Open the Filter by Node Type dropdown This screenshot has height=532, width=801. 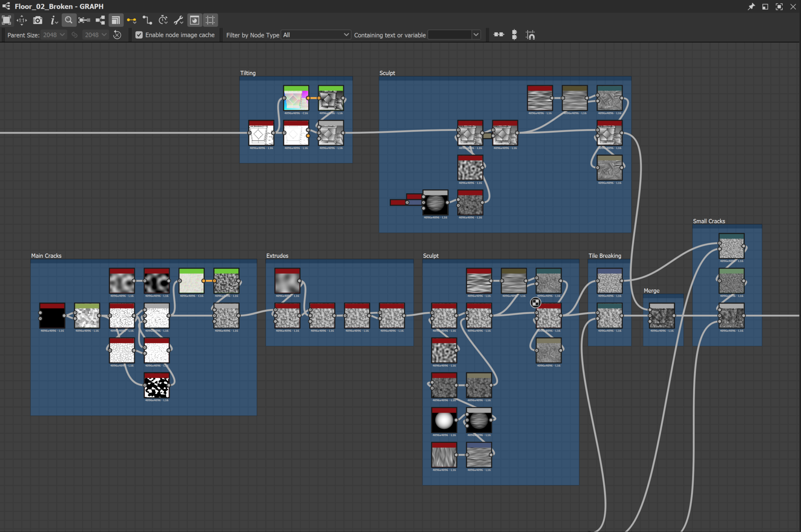pyautogui.click(x=316, y=35)
